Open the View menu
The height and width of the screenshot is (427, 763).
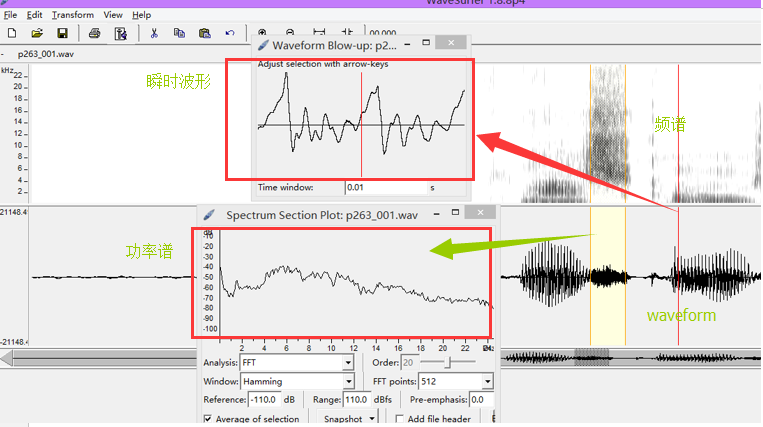coord(113,15)
